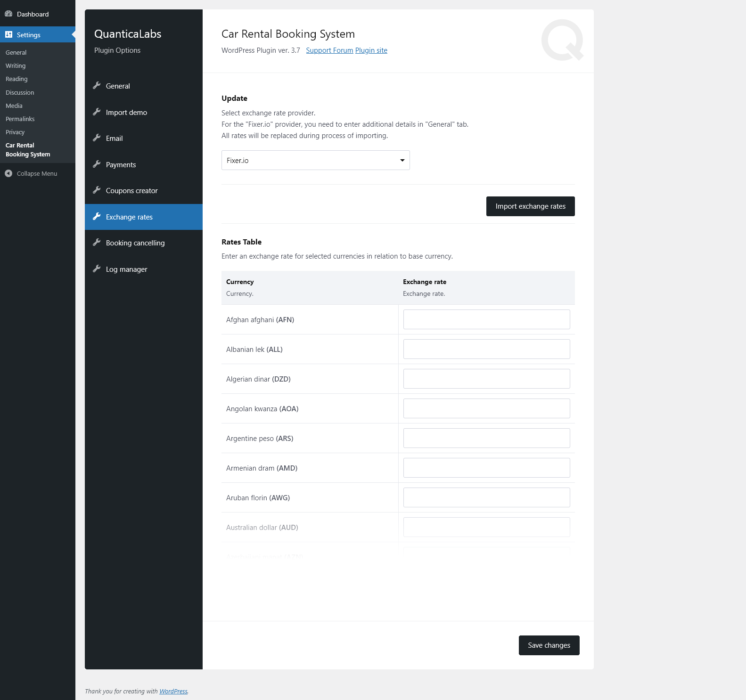
Task: Click the Dashboard gauge icon
Action: (x=8, y=14)
